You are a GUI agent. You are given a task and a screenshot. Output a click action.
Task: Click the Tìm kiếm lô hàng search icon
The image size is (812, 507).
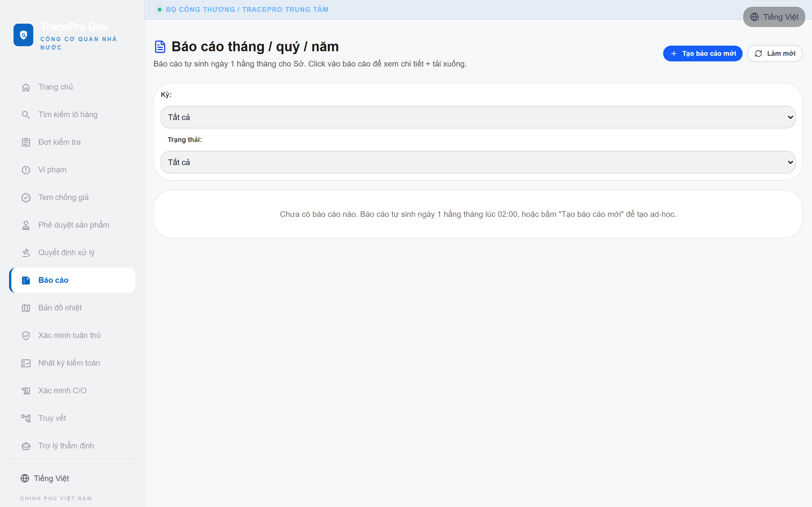(26, 115)
